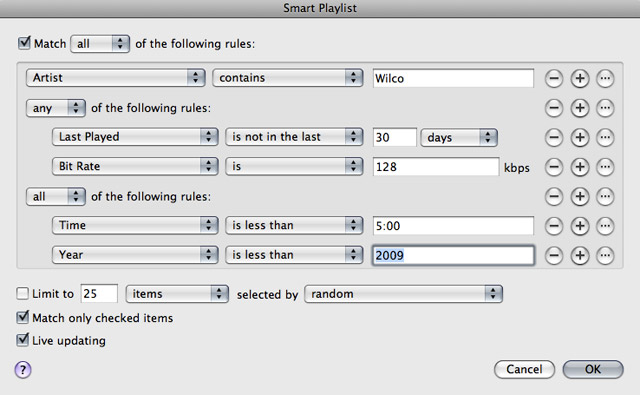Open the 'is not in the last' condition dropdown

coord(294,137)
